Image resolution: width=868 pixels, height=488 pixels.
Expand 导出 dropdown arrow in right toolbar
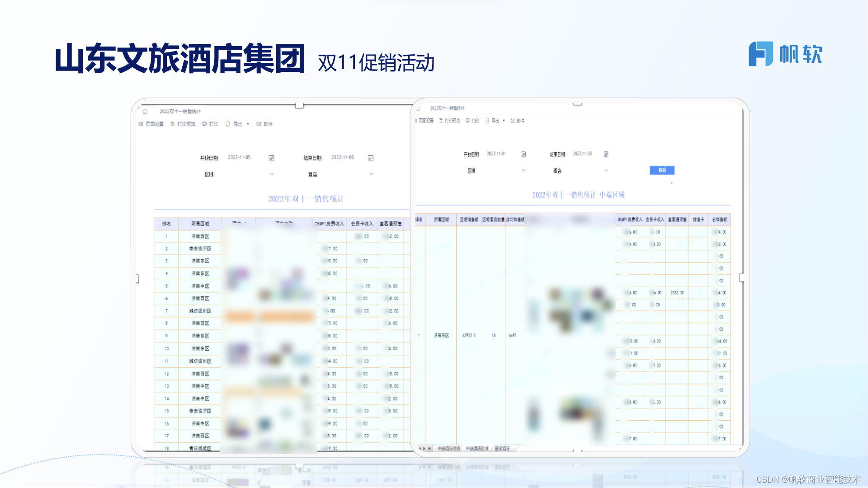(x=504, y=121)
